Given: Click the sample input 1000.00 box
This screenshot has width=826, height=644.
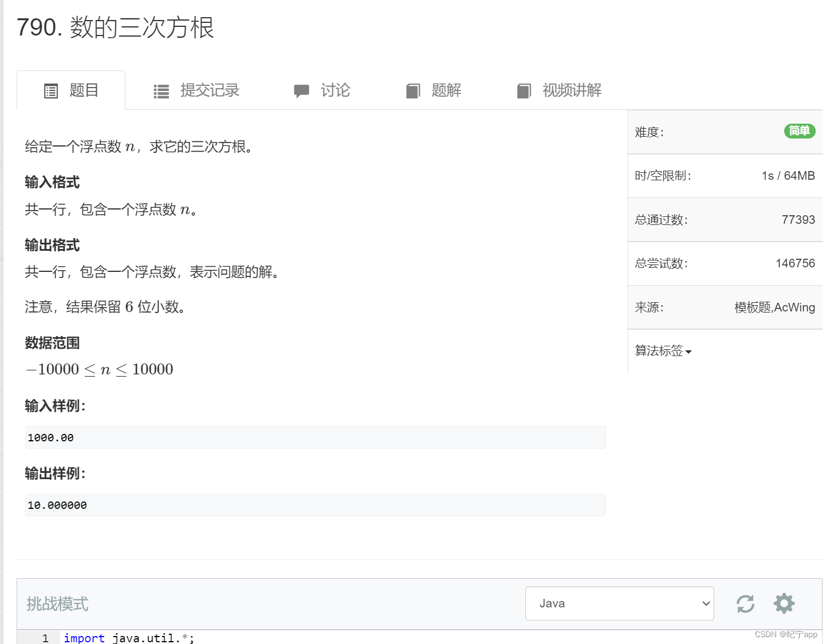Looking at the screenshot, I should click(x=316, y=437).
